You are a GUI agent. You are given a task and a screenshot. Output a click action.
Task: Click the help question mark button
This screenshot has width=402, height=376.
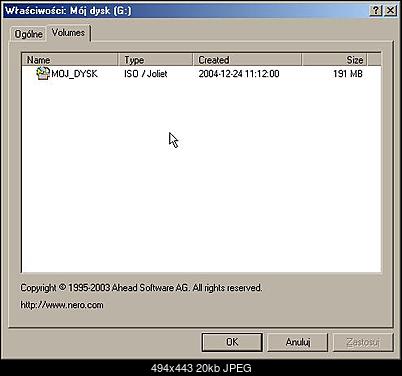pyautogui.click(x=376, y=11)
